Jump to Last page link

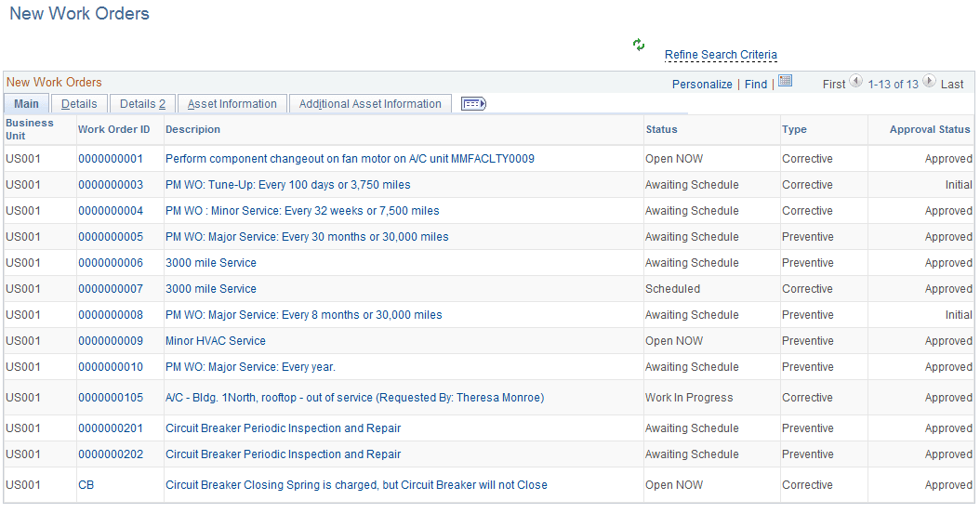click(952, 85)
